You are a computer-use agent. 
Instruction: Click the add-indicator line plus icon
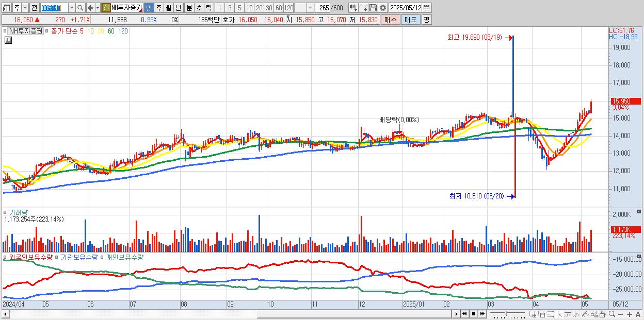(363, 8)
